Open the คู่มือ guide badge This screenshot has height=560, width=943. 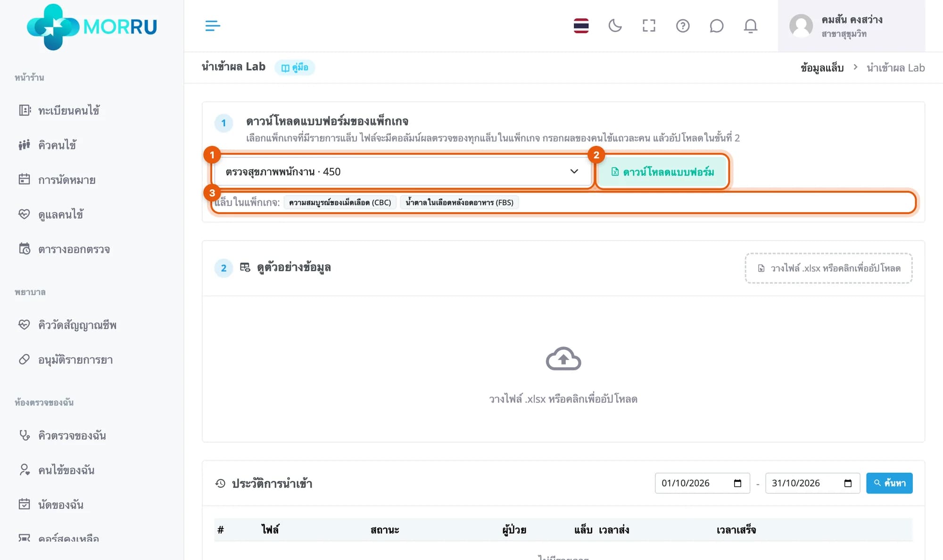click(295, 67)
